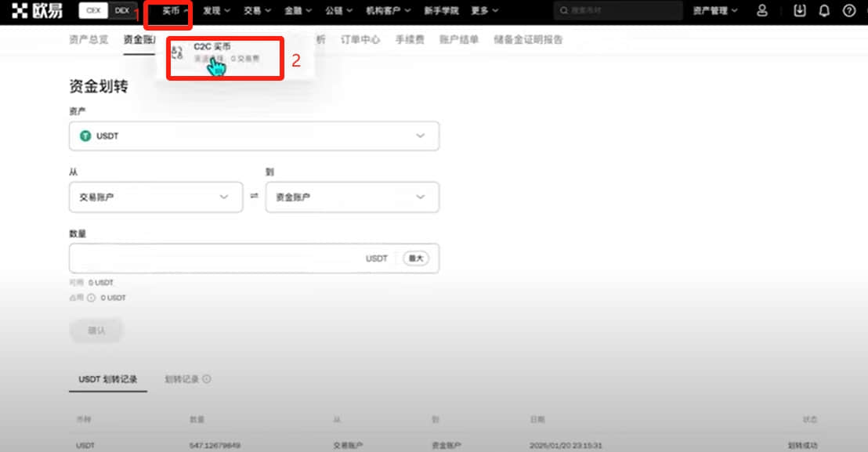Click the swap accounts arrows icon

(x=254, y=196)
